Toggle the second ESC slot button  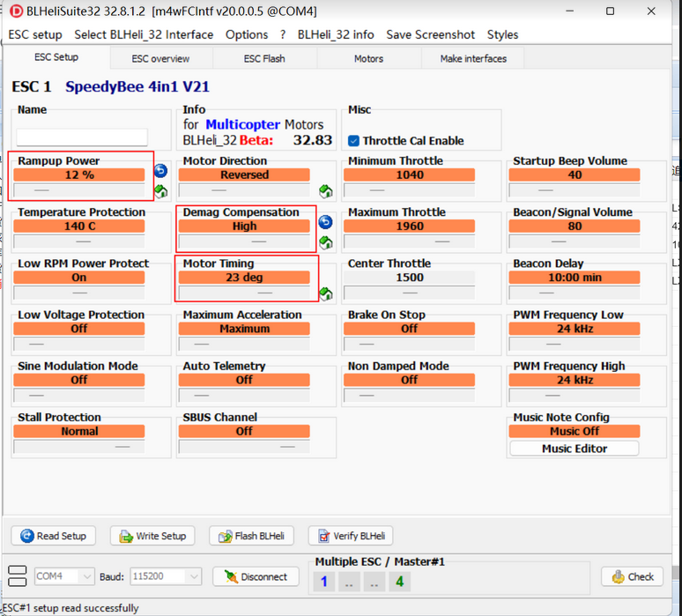tap(349, 582)
